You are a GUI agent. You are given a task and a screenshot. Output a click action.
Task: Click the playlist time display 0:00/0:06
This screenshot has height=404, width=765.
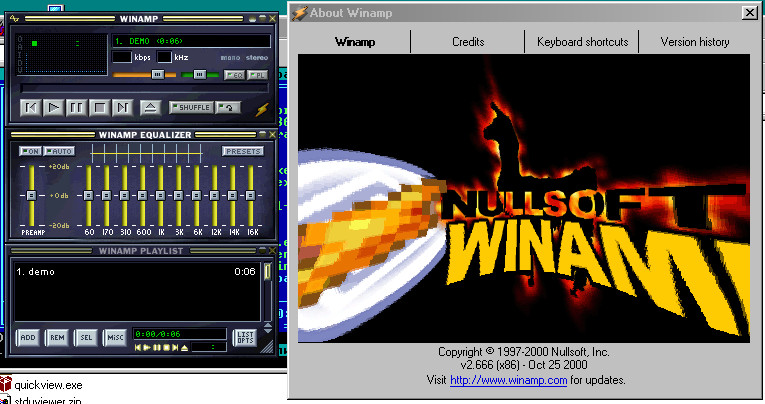point(179,334)
